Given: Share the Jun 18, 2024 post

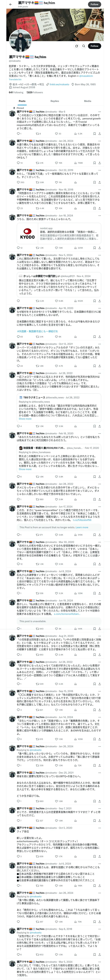Looking at the screenshot, I should (x=100, y=248).
